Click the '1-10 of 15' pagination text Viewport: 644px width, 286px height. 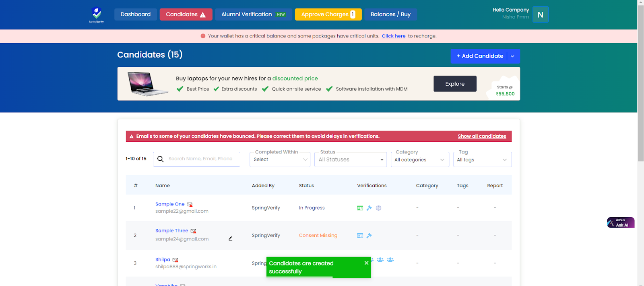point(136,159)
